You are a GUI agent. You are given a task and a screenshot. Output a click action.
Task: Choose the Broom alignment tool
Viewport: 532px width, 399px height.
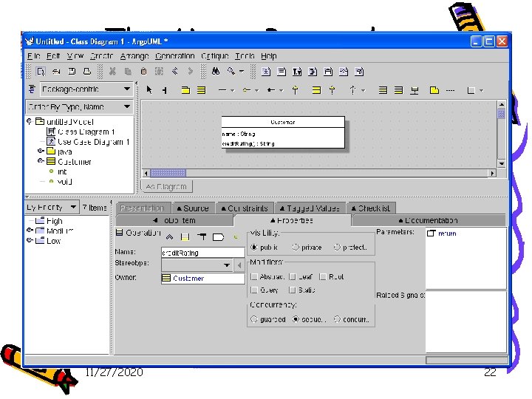pyautogui.click(x=165, y=90)
